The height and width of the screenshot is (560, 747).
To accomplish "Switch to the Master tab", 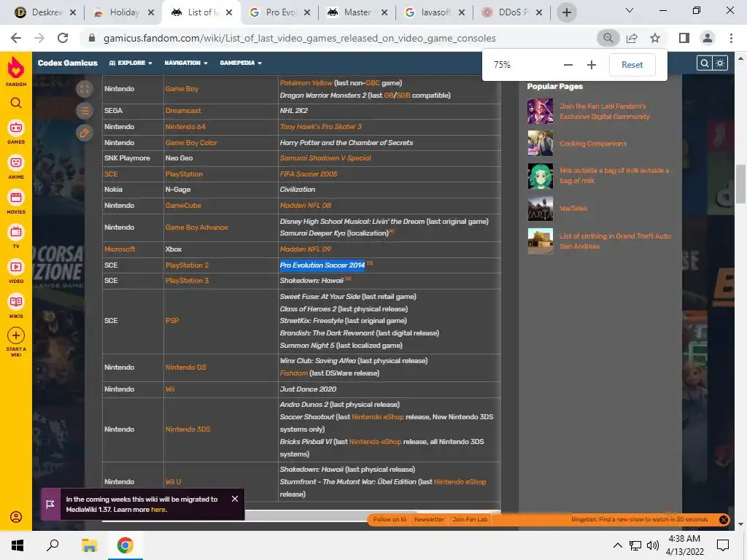I will 357,12.
